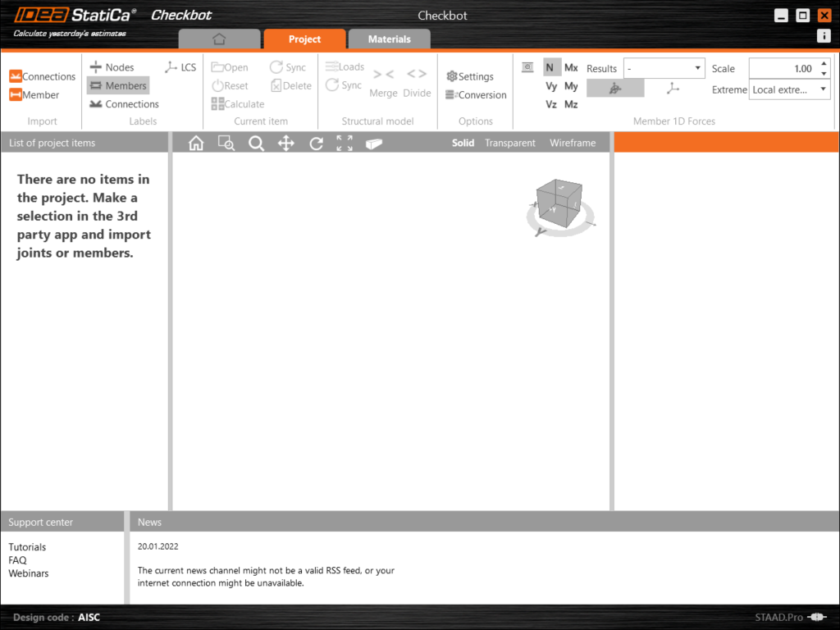Select the pan (four-arrow) tool
Viewport: 840px width, 630px height.
tap(285, 144)
